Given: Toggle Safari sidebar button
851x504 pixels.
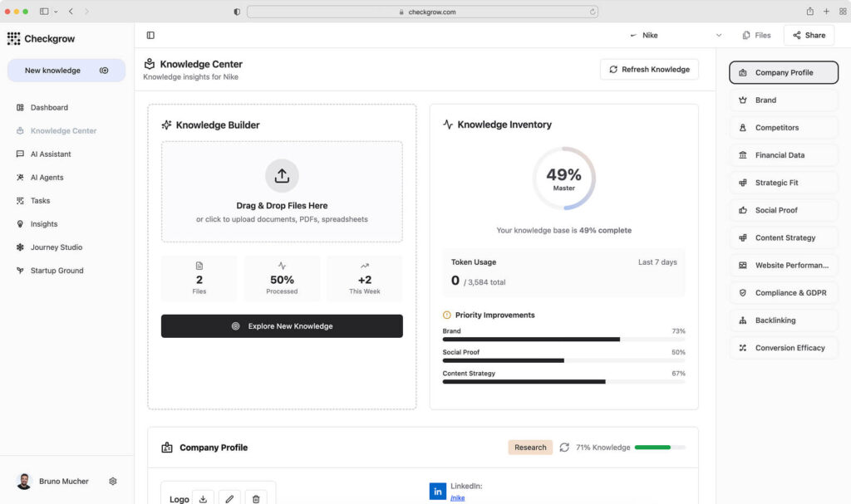Looking at the screenshot, I should pos(44,12).
